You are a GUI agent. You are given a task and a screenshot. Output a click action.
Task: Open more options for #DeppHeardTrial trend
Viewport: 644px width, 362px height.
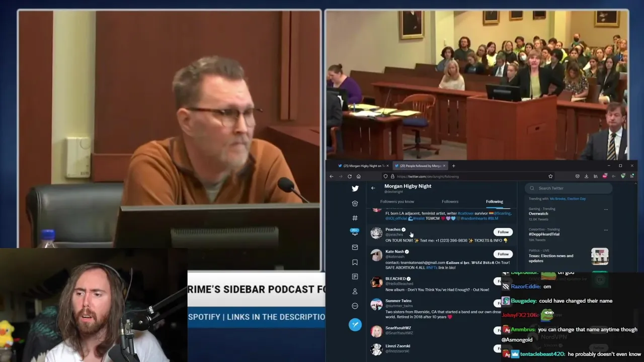[606, 230]
